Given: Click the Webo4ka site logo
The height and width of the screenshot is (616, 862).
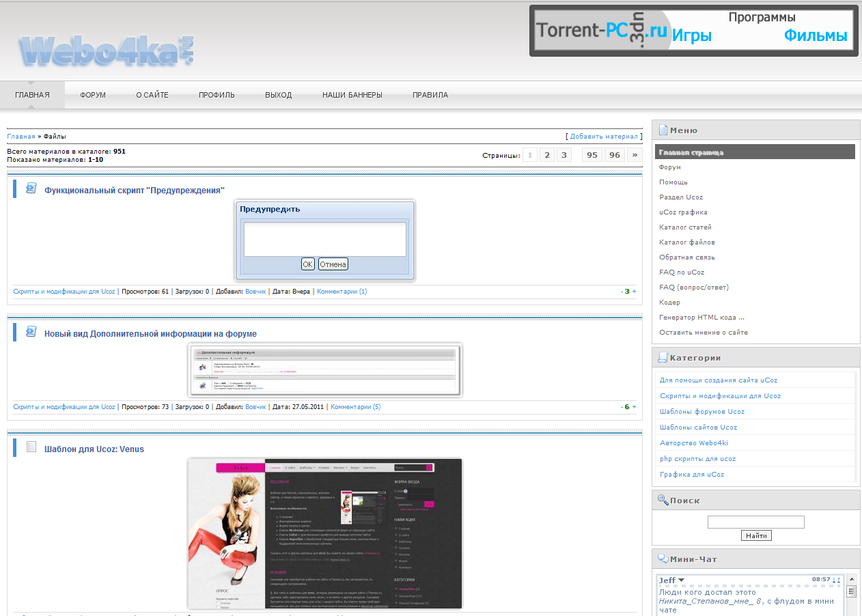Looking at the screenshot, I should (x=106, y=51).
